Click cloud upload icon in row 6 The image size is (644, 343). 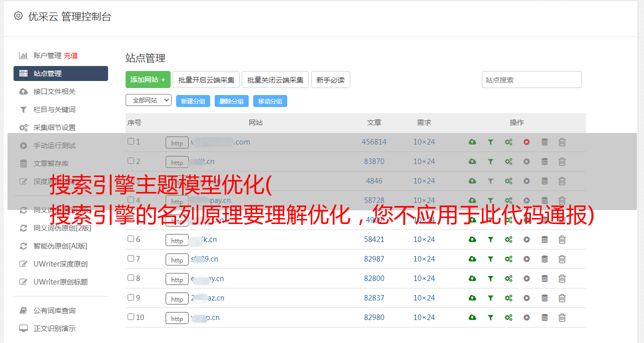[472, 239]
